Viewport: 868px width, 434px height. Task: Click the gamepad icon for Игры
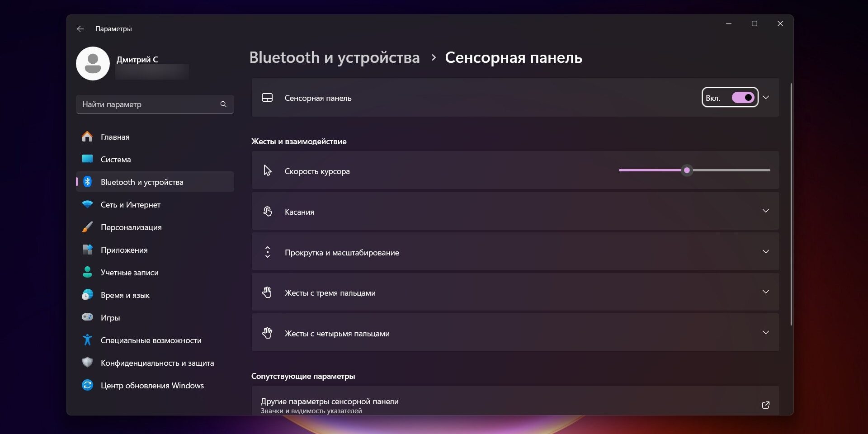pos(87,317)
